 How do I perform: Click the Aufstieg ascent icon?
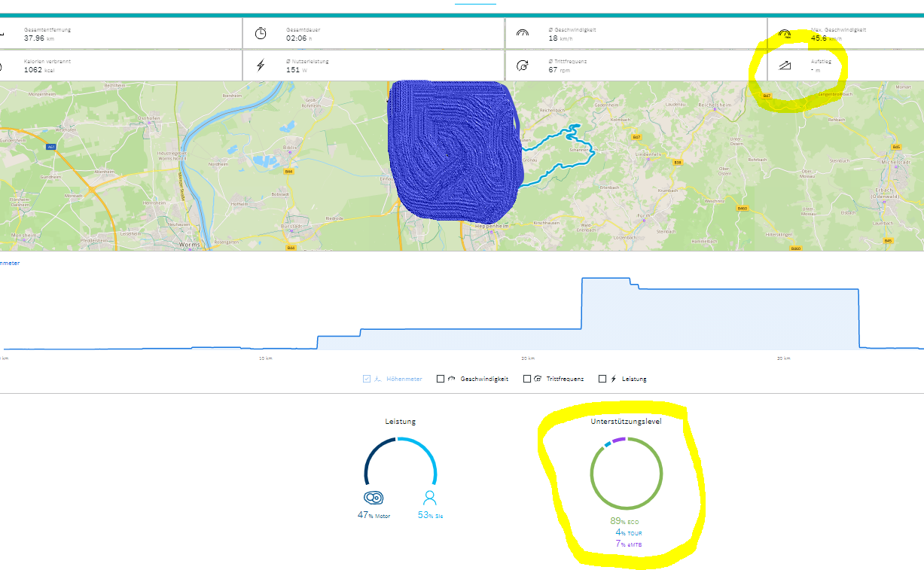(785, 66)
